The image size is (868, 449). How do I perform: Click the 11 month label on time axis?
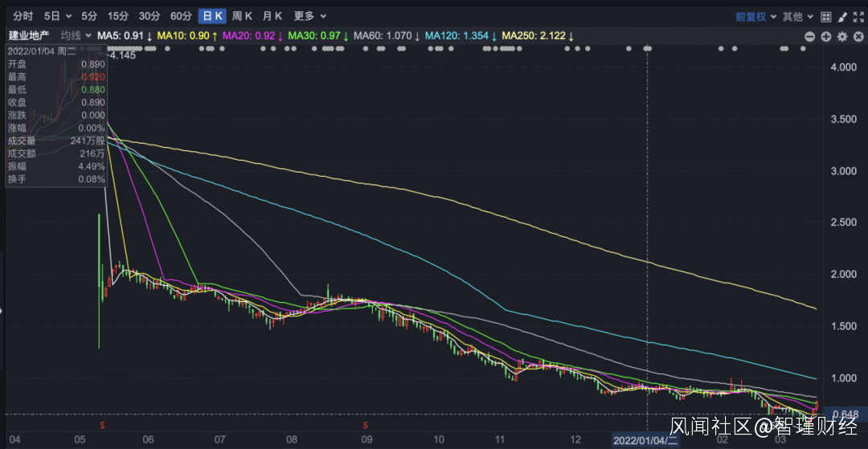(x=500, y=440)
